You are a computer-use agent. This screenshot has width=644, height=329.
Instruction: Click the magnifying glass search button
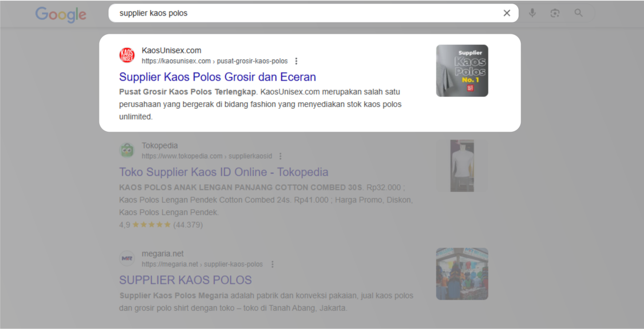578,13
